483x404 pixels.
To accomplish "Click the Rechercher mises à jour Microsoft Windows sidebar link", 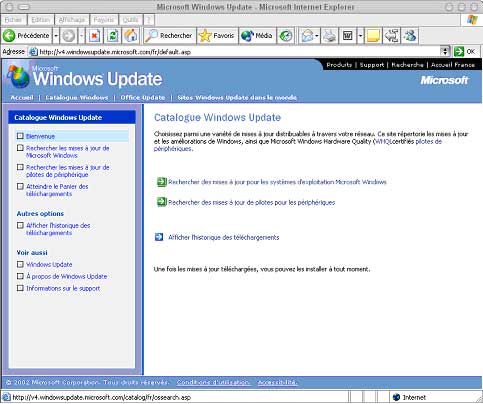I will 68,152.
